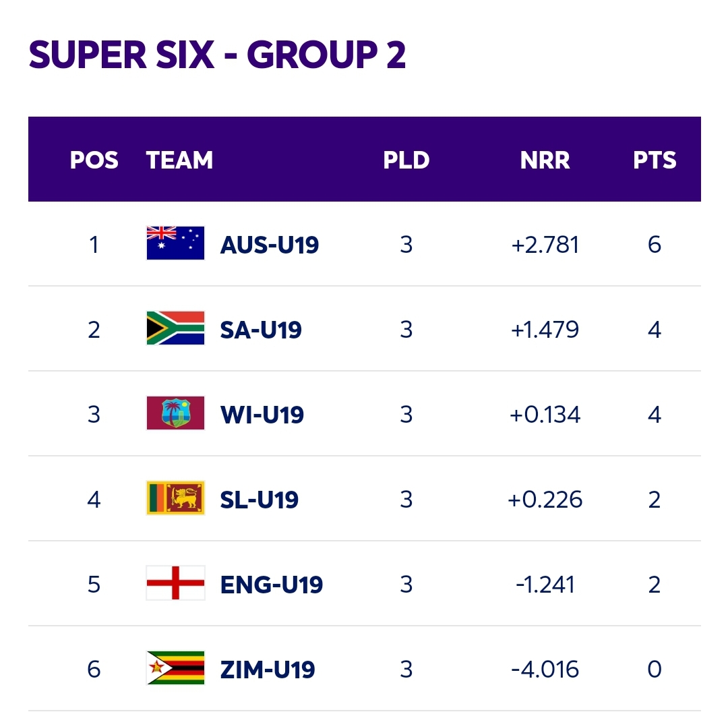Viewport: 728px width, 712px height.
Task: Click Zimbabwe's -4.016 net run rate
Action: [545, 670]
